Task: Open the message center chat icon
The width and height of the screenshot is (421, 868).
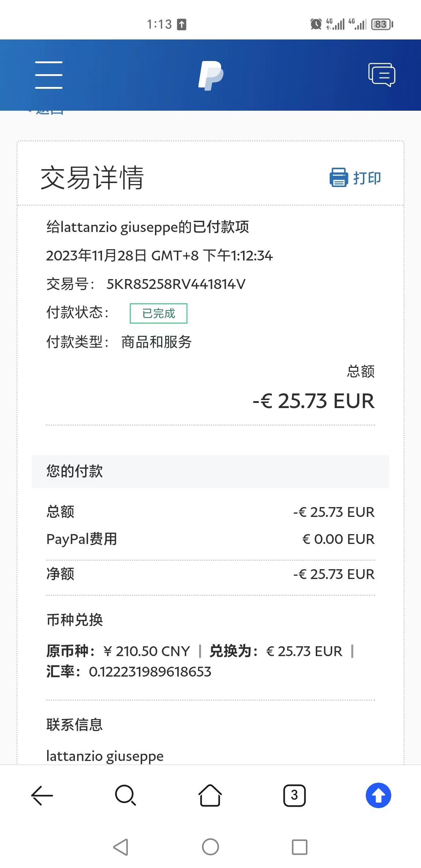Action: pyautogui.click(x=382, y=75)
